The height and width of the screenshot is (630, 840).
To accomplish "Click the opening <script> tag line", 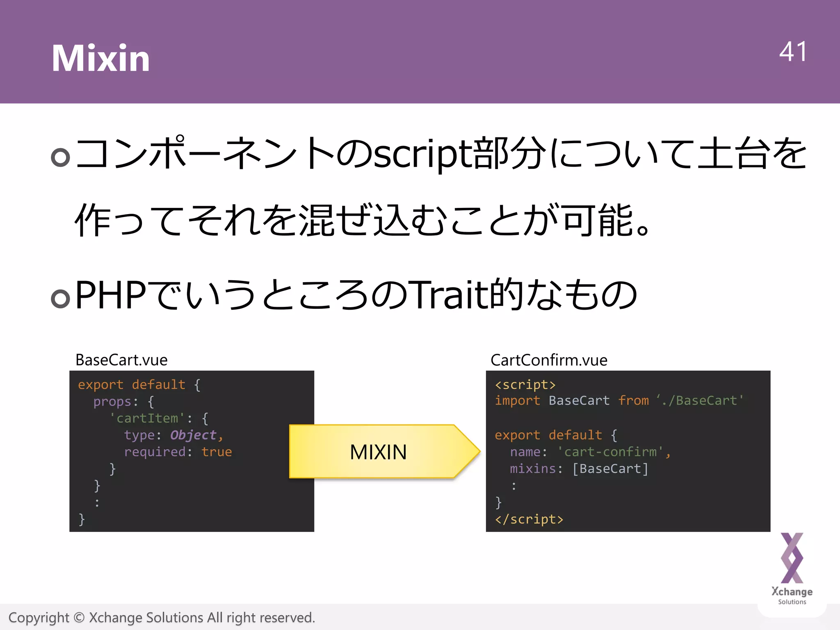I will (x=525, y=385).
